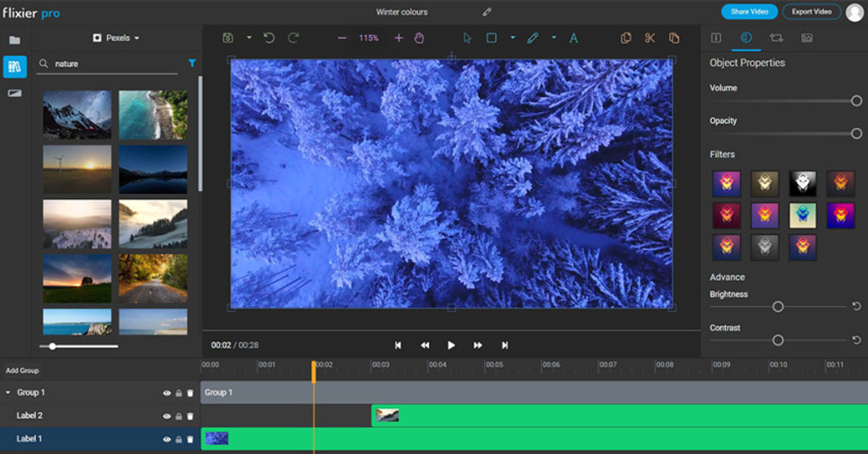The width and height of the screenshot is (868, 454).
Task: Click the Undo arrow in the toolbar
Action: coord(268,38)
